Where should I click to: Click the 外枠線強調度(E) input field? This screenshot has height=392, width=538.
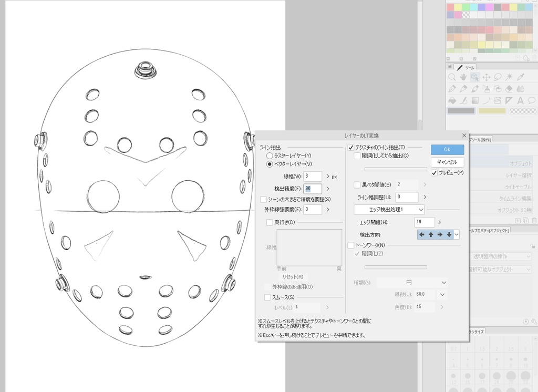(x=313, y=209)
